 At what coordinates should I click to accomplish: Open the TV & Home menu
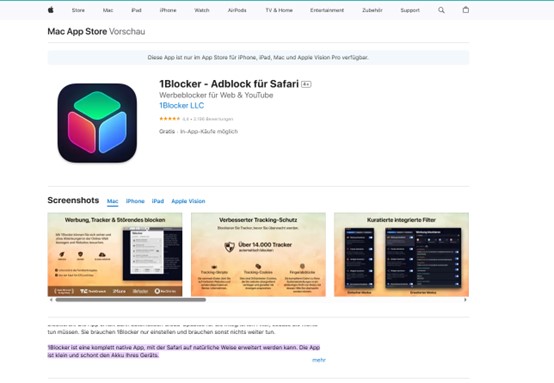pyautogui.click(x=279, y=10)
